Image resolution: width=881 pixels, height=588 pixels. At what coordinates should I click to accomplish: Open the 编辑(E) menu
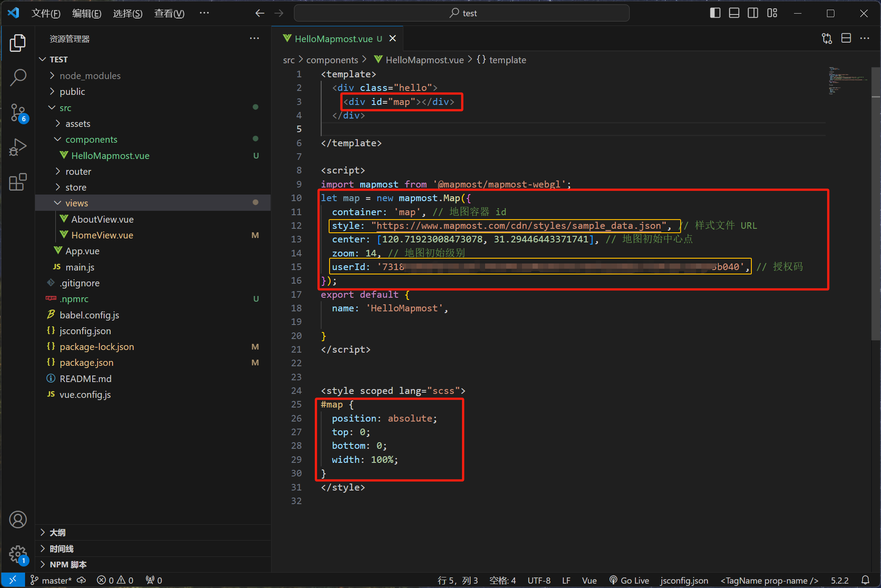87,13
